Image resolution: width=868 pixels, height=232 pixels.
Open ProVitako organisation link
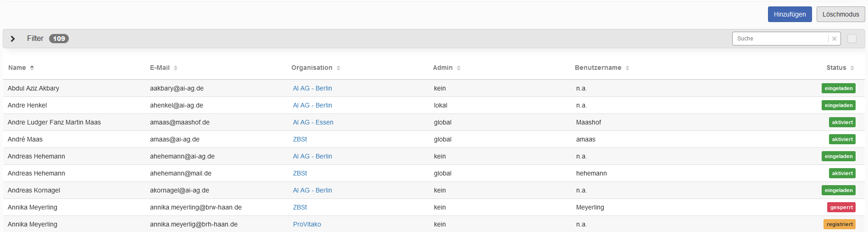(x=307, y=224)
